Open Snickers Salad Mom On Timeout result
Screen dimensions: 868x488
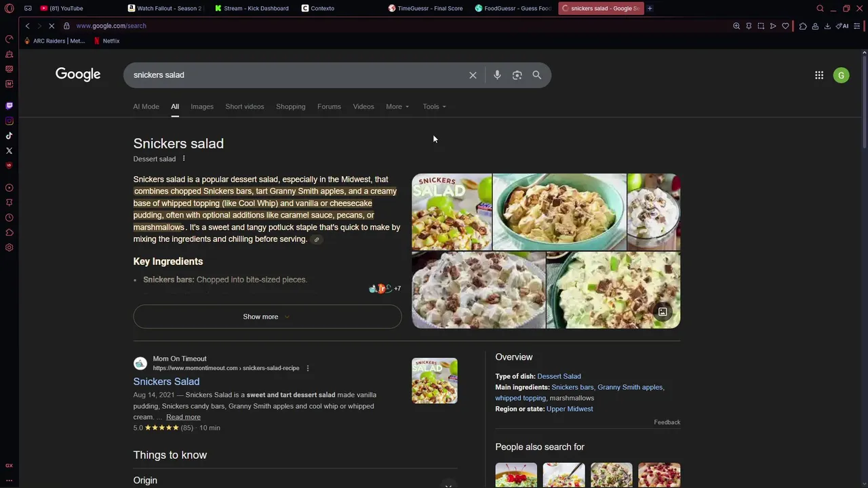(x=166, y=382)
